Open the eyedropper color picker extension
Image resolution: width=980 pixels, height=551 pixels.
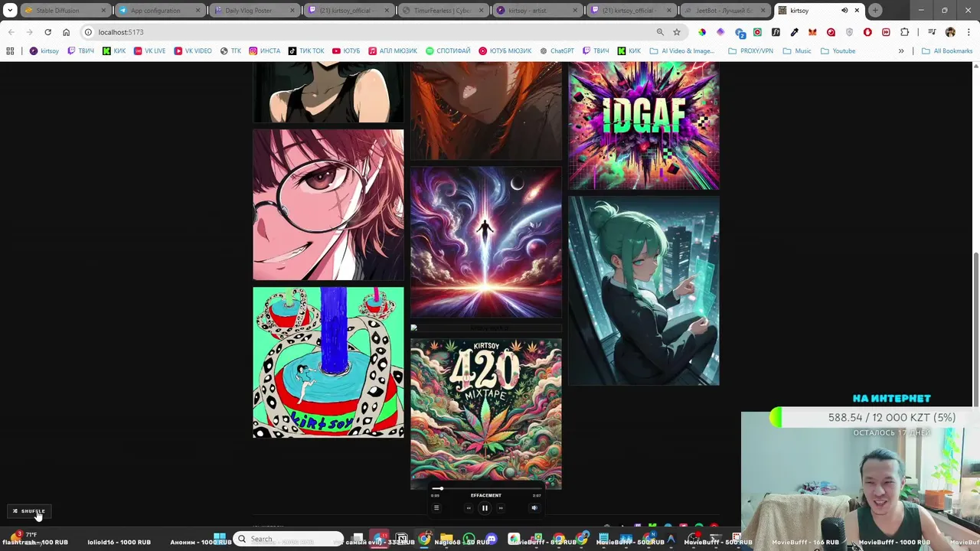794,32
